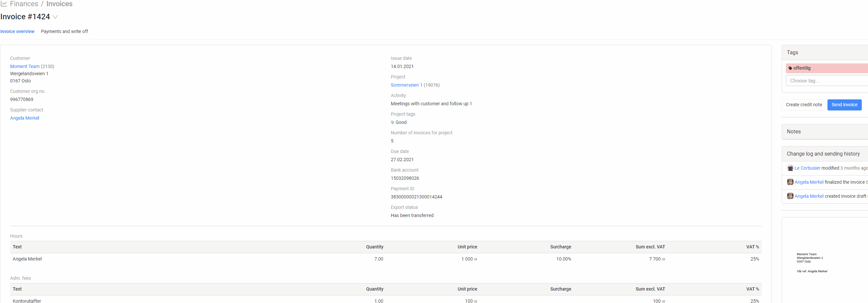The image size is (868, 303).
Task: Open Le Corbusier link in change log
Action: tap(807, 168)
